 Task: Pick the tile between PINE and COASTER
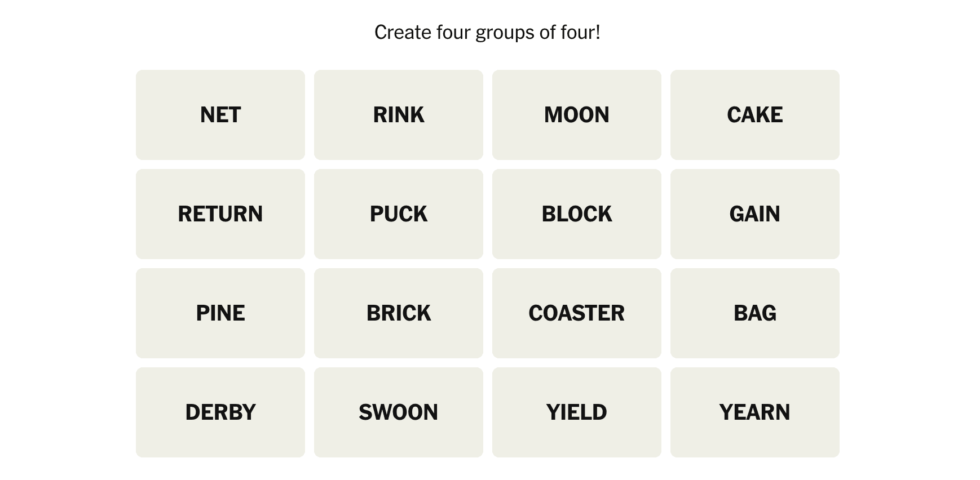[398, 313]
